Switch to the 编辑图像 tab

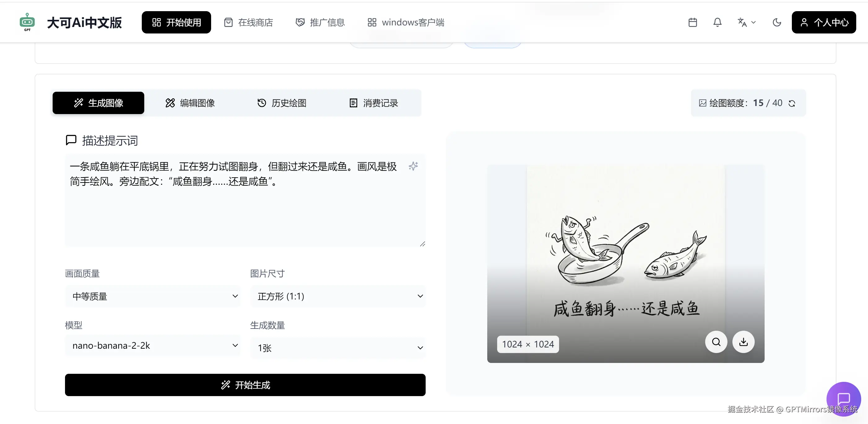tap(190, 103)
